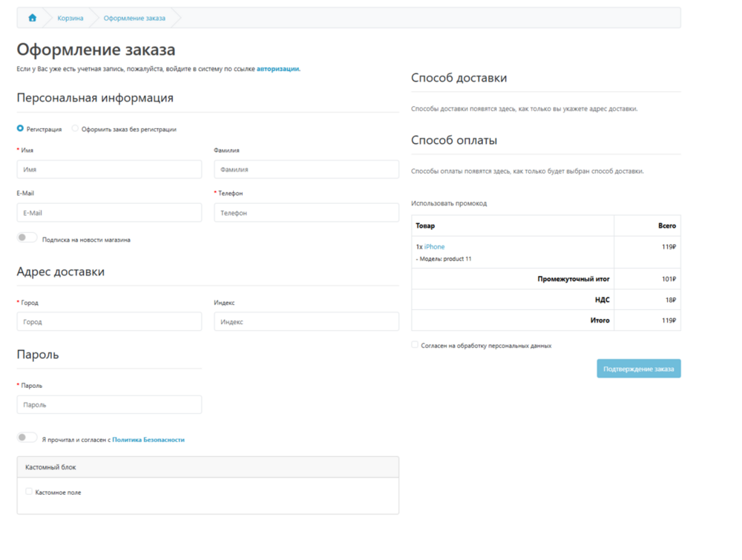Focus the Имя input field
The width and height of the screenshot is (742, 560).
coord(109,169)
